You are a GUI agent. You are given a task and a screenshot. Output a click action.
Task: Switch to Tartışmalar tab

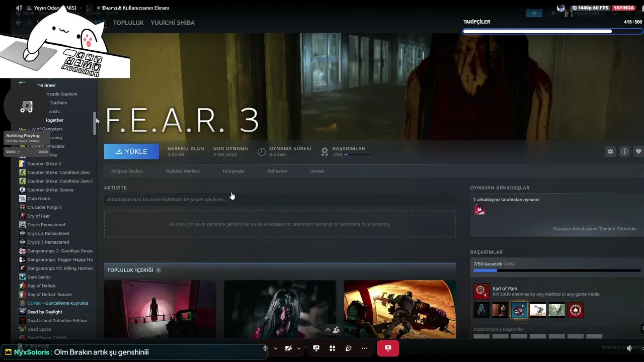[233, 171]
